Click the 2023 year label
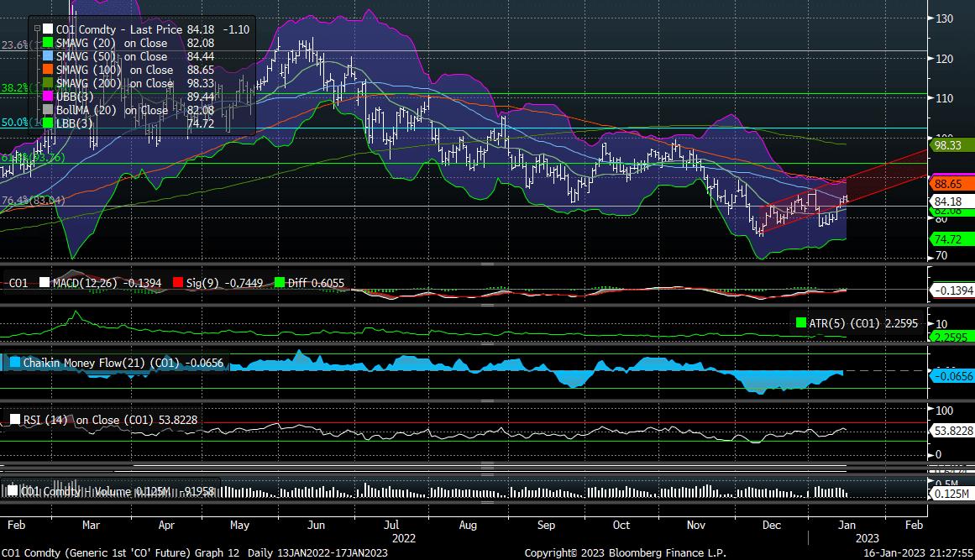 click(868, 538)
